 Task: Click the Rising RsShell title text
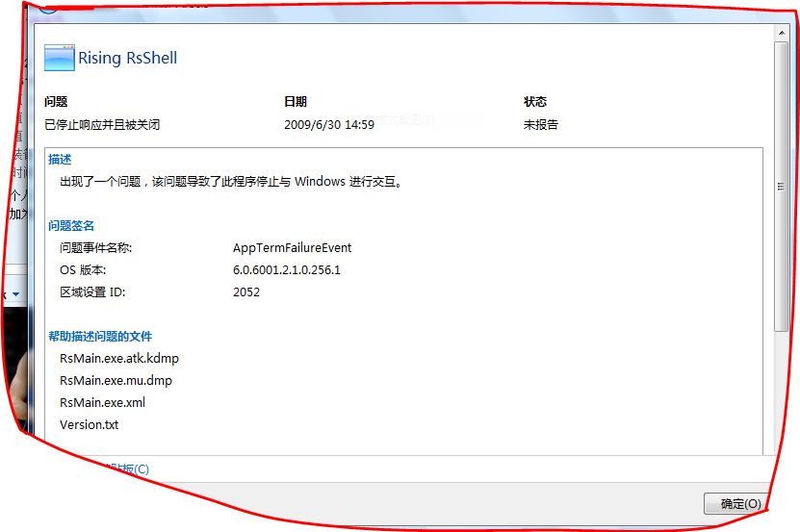tap(127, 58)
